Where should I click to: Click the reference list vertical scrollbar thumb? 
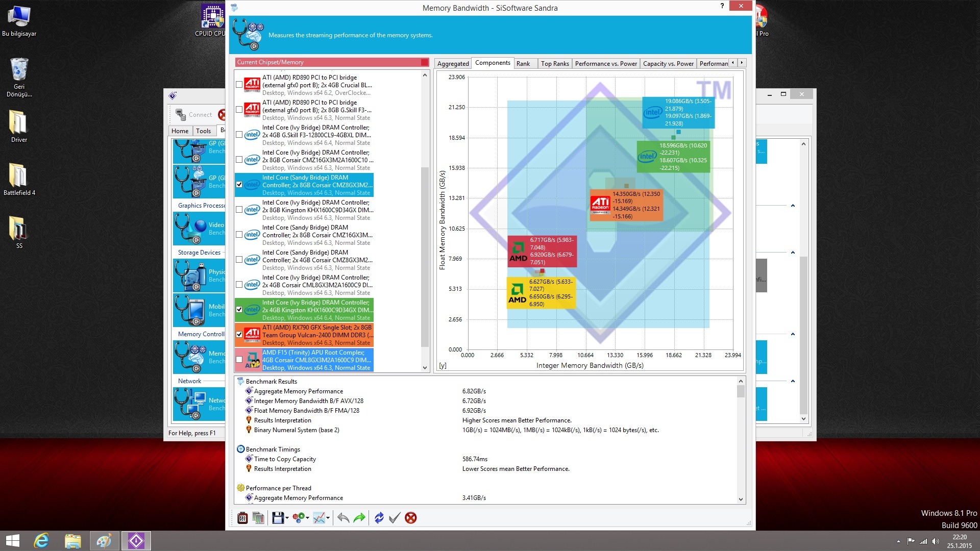coord(425,257)
